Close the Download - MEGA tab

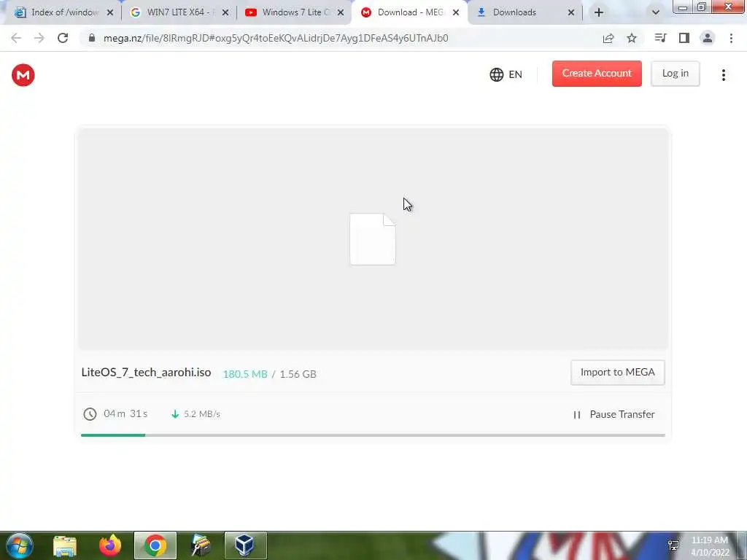(456, 13)
